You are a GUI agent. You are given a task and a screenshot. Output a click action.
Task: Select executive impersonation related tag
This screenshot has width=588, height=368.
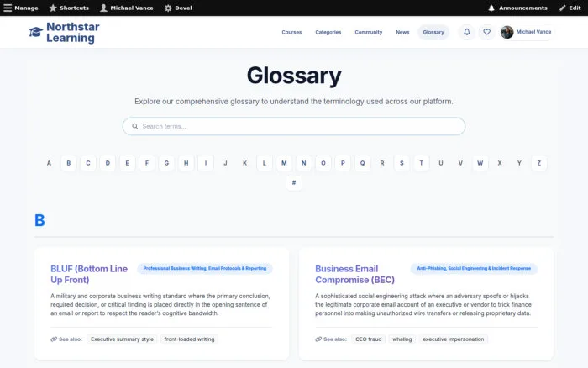point(454,339)
